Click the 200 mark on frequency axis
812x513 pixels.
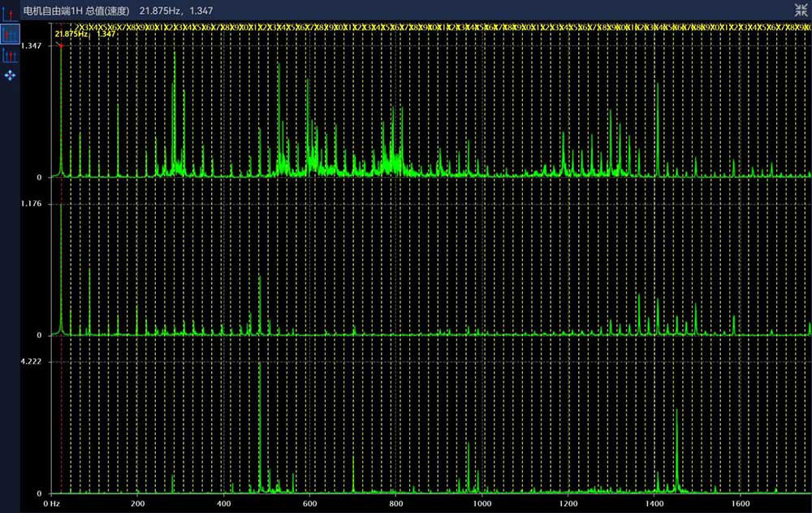tap(138, 504)
